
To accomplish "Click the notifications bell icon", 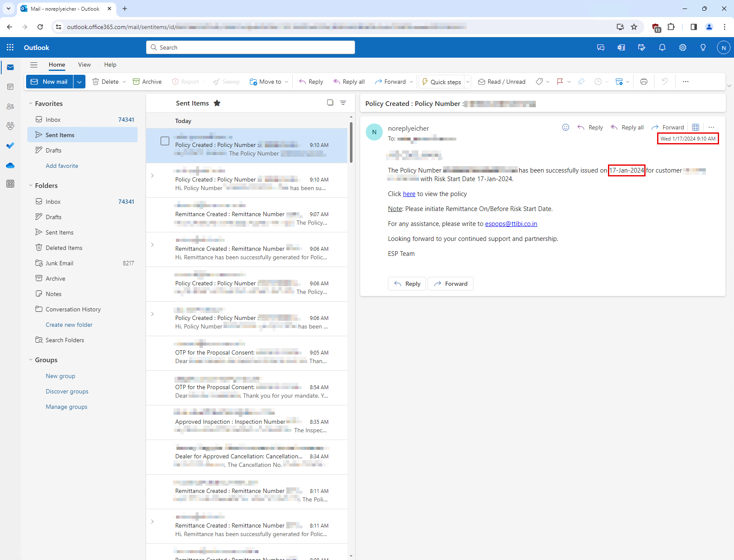I will tap(662, 47).
